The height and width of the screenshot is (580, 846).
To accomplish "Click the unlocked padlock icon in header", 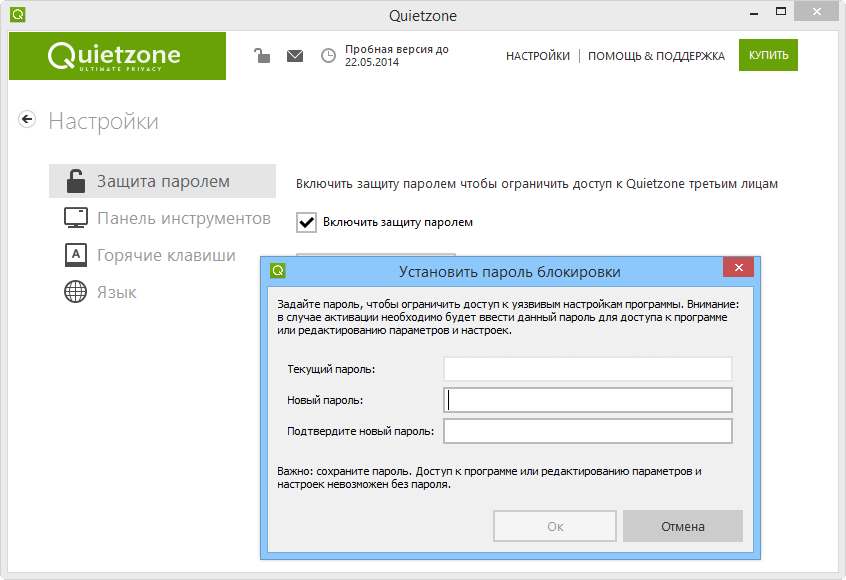I will [x=262, y=55].
